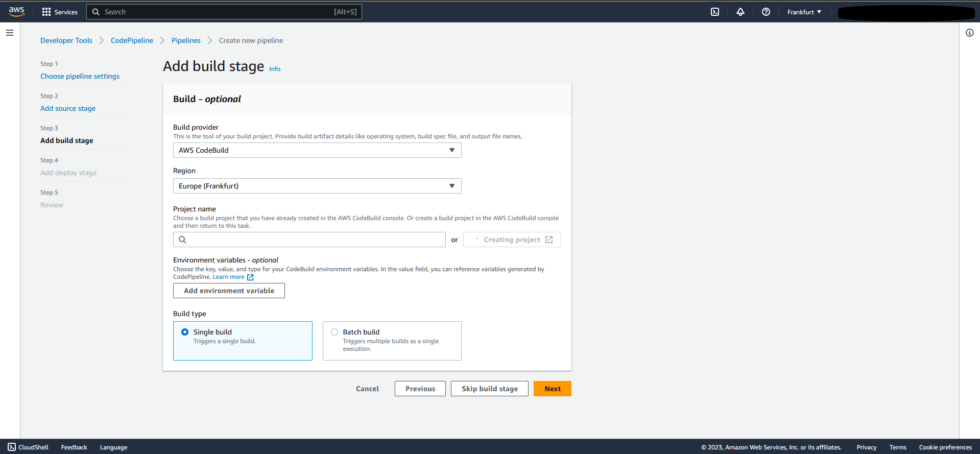The height and width of the screenshot is (454, 980).
Task: Focus the Project name search field
Action: coord(309,240)
